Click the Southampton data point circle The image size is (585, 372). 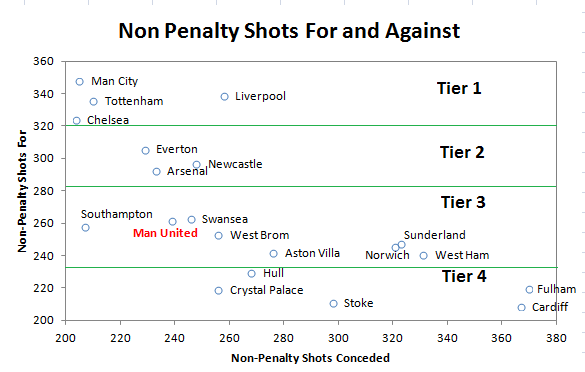(x=85, y=228)
